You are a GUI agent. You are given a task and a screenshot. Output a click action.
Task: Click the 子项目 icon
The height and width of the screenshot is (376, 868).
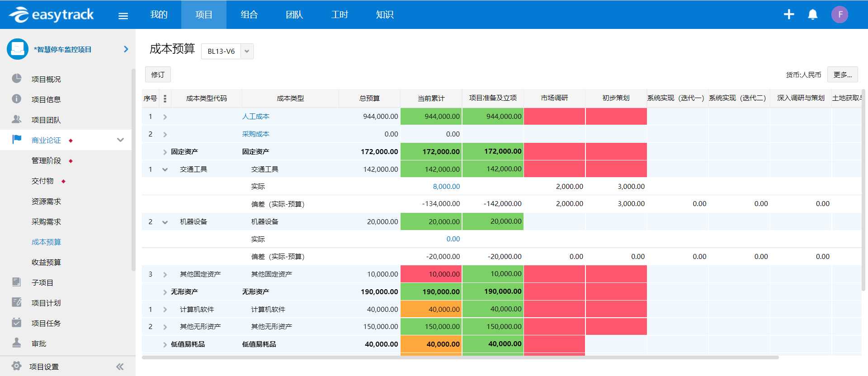point(17,282)
